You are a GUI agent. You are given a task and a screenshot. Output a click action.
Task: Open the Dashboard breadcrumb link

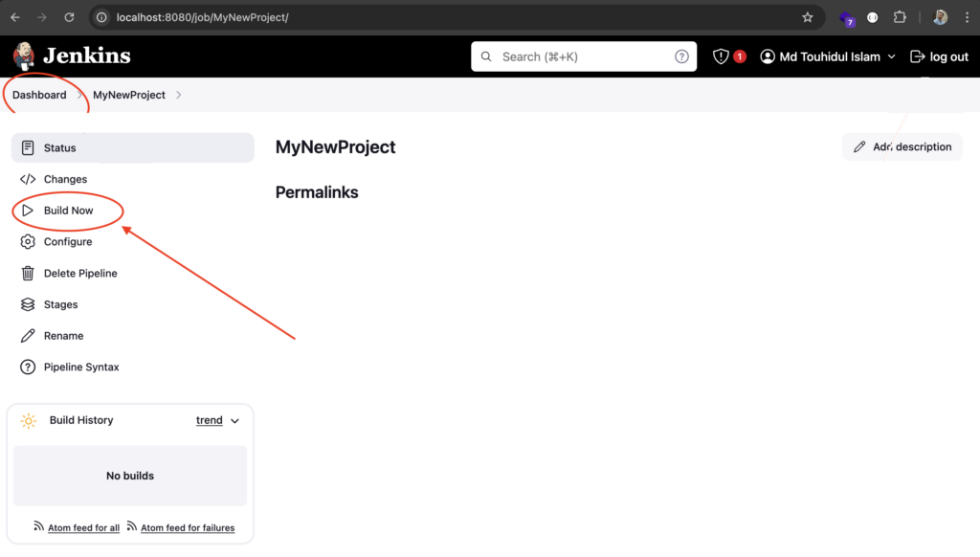click(39, 95)
